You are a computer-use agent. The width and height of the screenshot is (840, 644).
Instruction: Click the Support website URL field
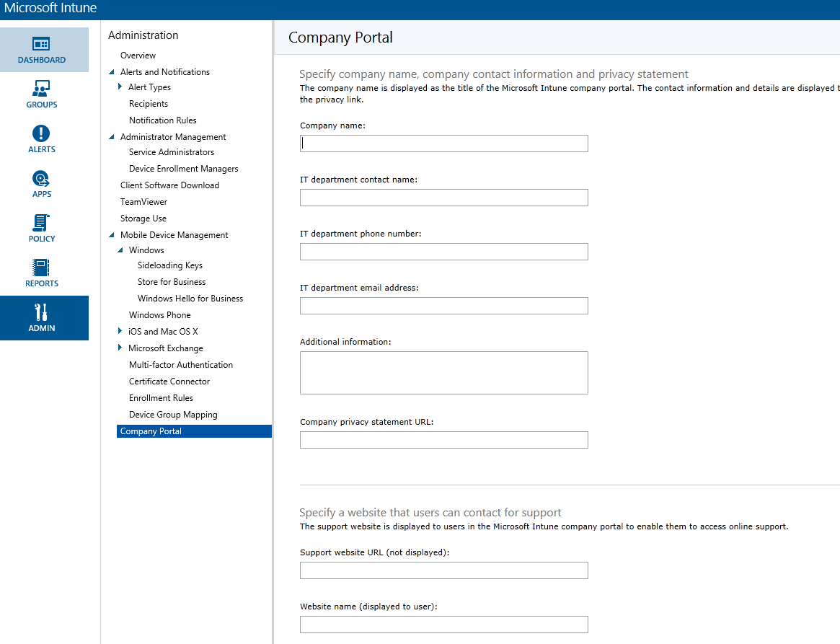pyautogui.click(x=443, y=570)
